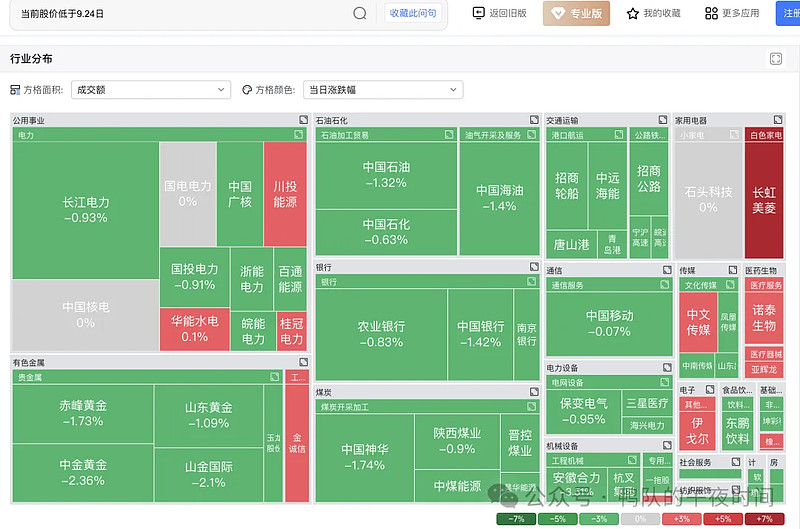Expand the 公用事业 sector icon
The image size is (800, 529).
(x=304, y=120)
